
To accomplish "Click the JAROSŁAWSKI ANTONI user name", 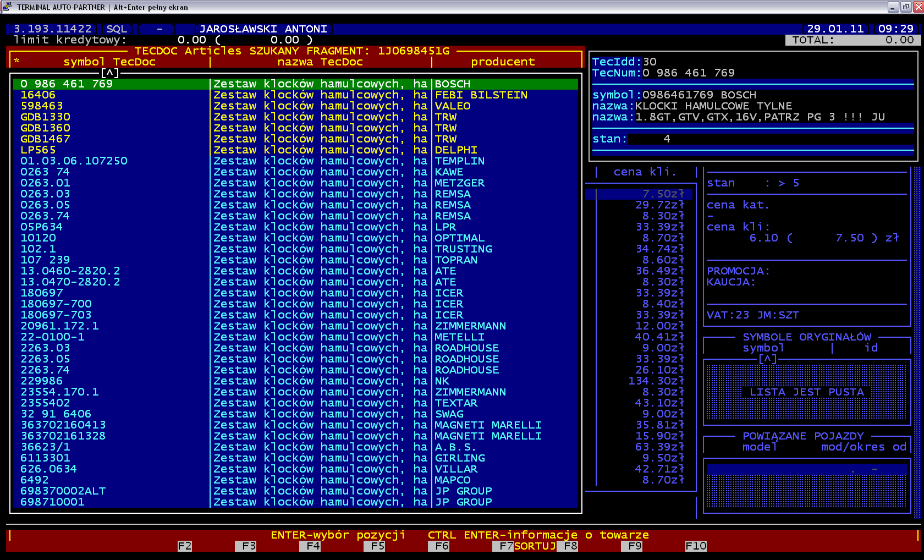I will (x=263, y=29).
